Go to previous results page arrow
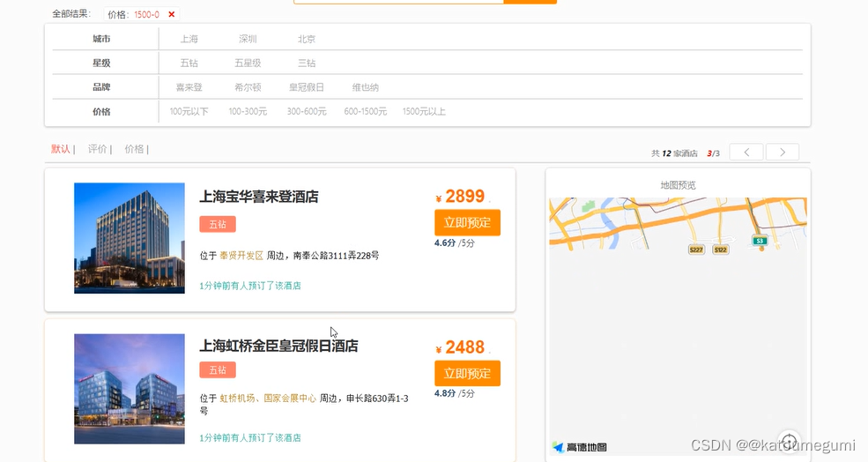868x462 pixels. point(746,152)
